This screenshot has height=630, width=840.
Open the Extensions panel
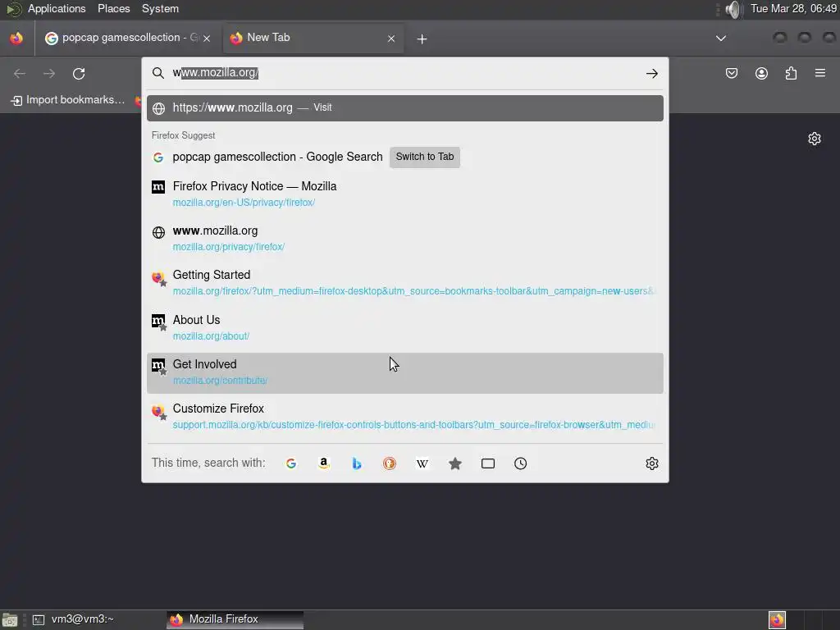pos(791,73)
